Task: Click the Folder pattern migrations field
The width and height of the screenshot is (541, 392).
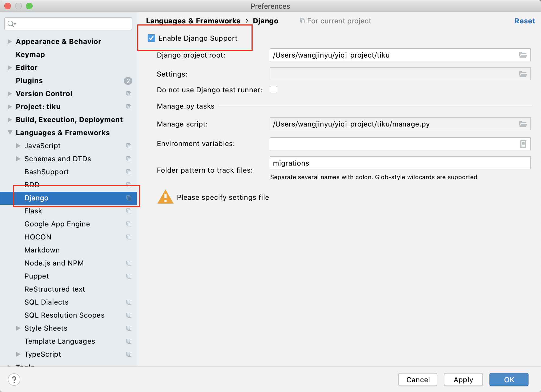Action: (x=400, y=163)
